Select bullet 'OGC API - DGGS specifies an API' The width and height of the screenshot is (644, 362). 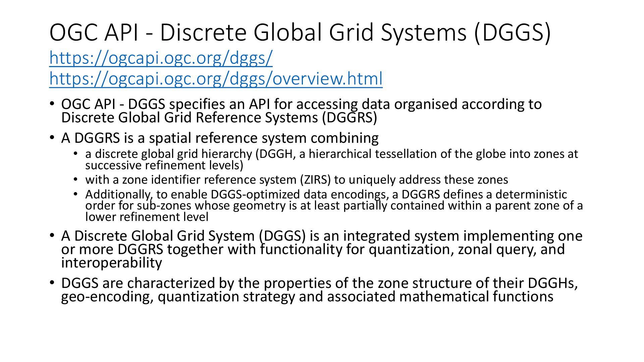[x=301, y=111]
